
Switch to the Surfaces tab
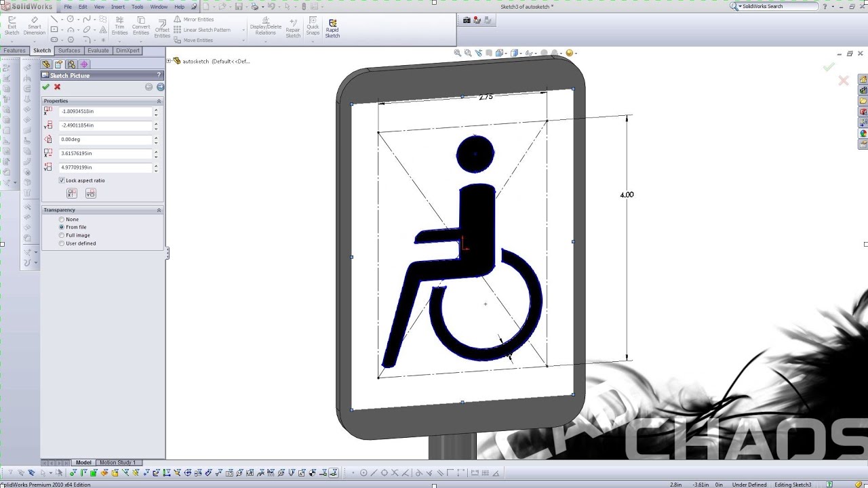click(69, 51)
